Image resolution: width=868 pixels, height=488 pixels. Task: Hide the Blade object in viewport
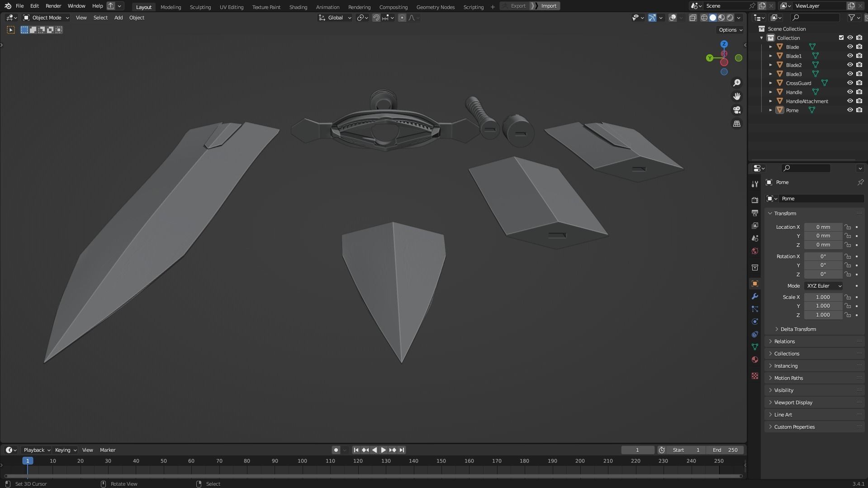(850, 47)
